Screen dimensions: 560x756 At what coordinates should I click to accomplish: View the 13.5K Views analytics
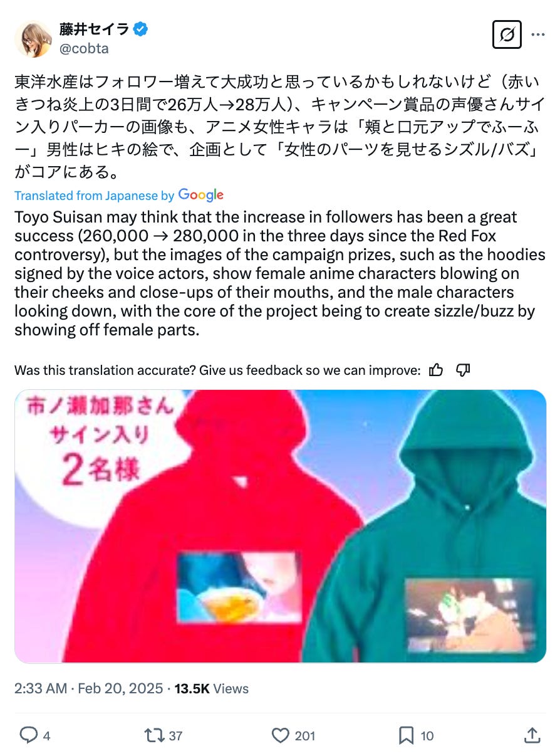[212, 688]
